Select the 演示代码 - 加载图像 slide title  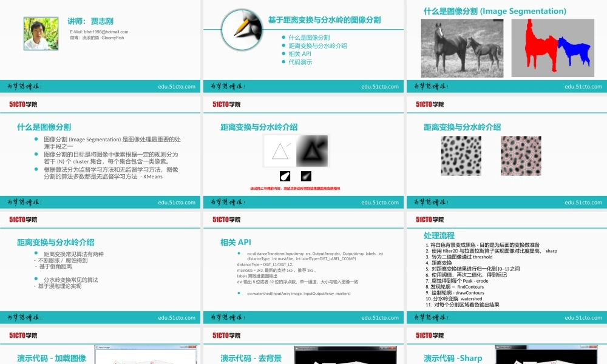53,358
